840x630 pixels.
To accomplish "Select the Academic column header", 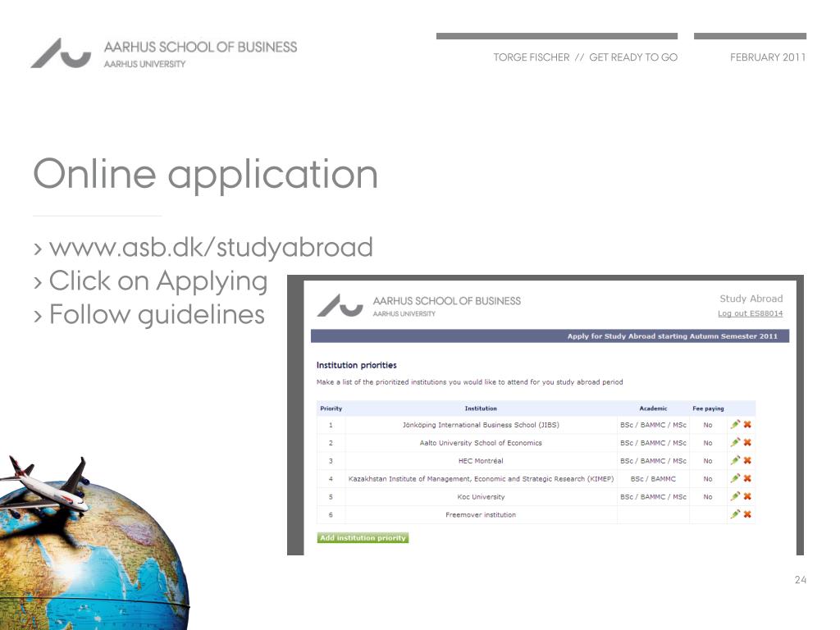I will coord(653,409).
